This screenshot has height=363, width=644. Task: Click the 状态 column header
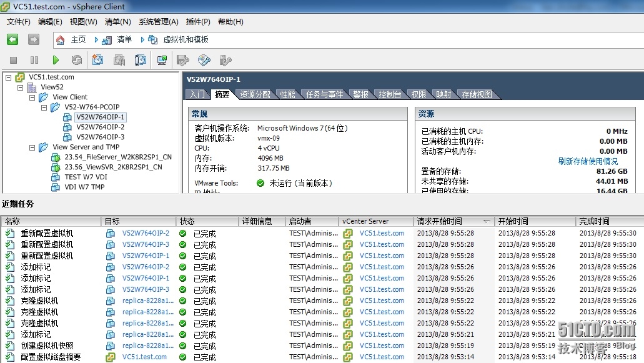pos(207,221)
